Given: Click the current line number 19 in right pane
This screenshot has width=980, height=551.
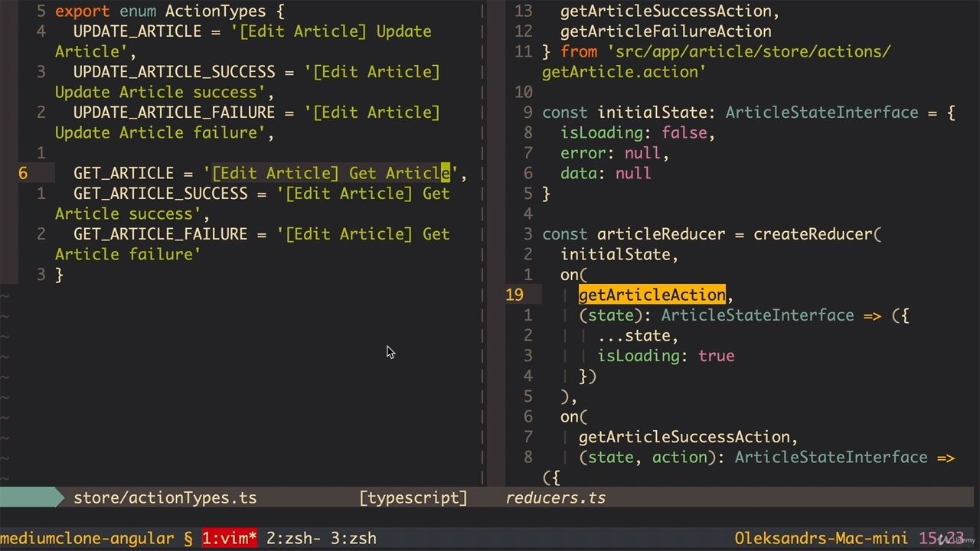Looking at the screenshot, I should click(514, 295).
